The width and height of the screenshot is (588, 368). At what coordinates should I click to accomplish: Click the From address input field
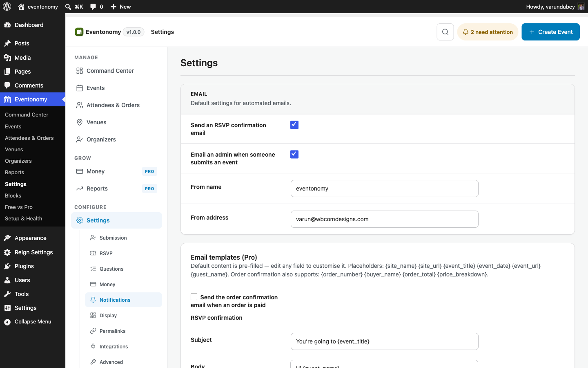point(384,219)
